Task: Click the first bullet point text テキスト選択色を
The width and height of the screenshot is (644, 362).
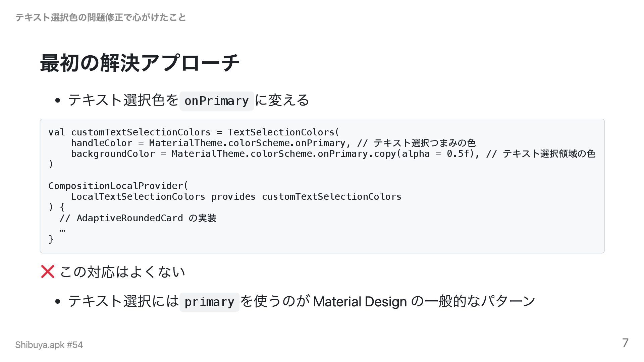Action: [123, 100]
